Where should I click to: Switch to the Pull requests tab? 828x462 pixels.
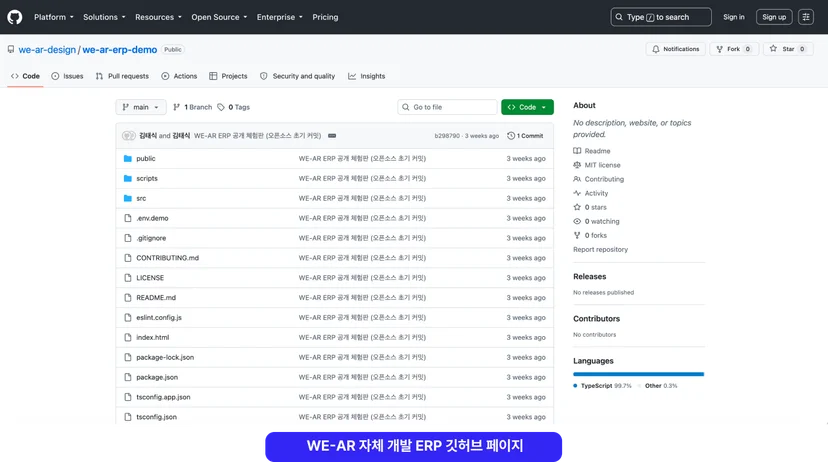tap(122, 76)
